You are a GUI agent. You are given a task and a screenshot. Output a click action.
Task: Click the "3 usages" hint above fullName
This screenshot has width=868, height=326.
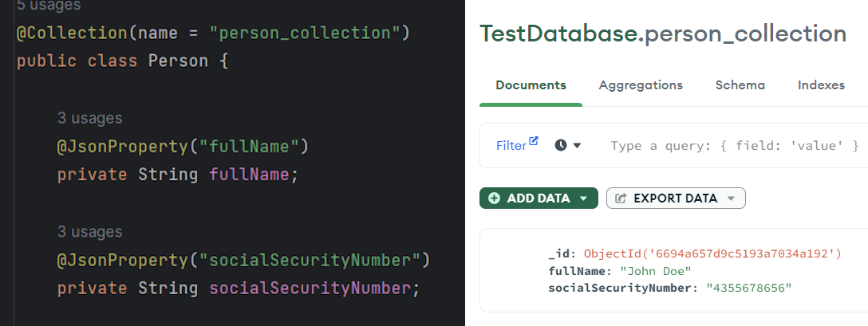[x=89, y=118]
